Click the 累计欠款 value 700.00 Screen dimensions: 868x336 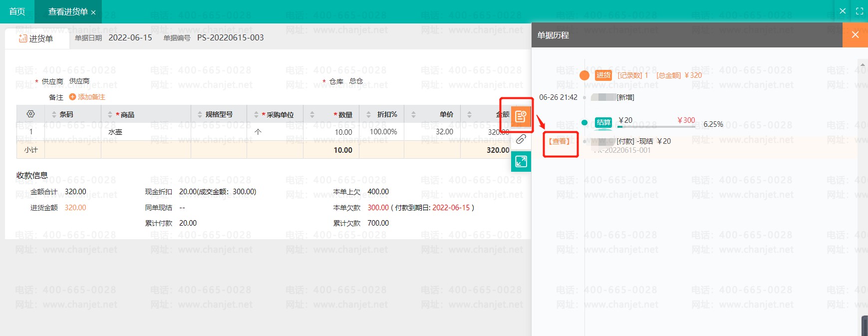tap(378, 223)
